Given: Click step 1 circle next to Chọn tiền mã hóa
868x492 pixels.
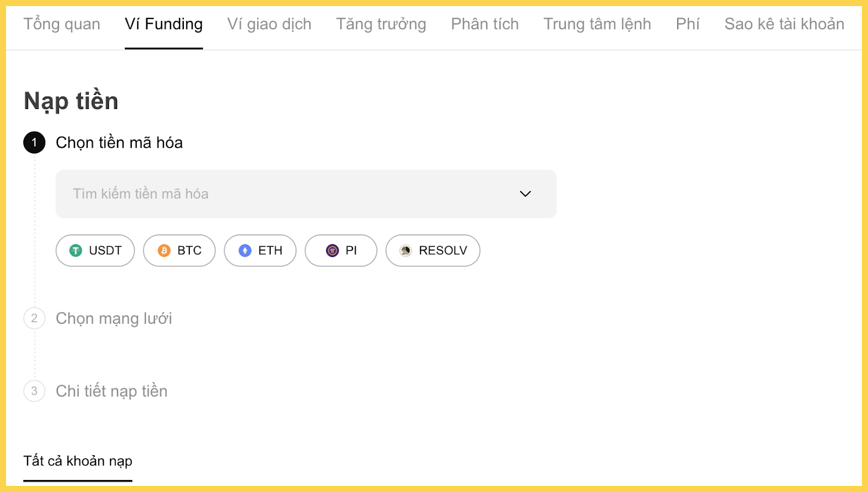Looking at the screenshot, I should click(35, 143).
